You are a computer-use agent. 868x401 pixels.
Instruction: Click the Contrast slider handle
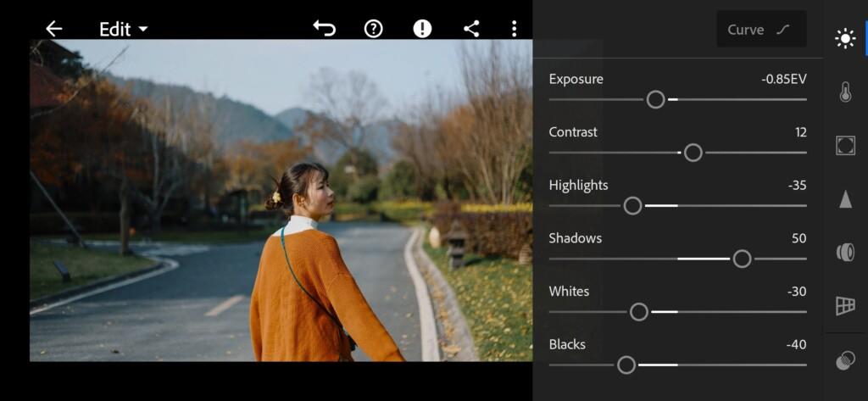(693, 153)
